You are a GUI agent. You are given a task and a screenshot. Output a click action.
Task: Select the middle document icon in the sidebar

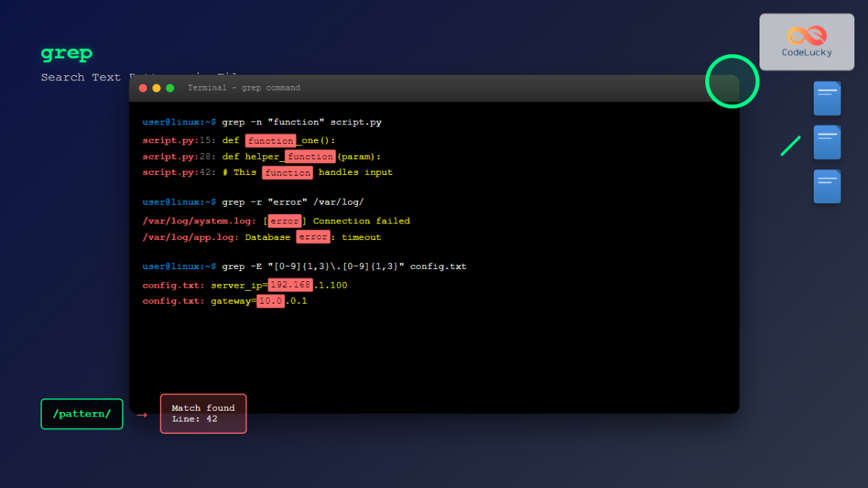click(826, 142)
